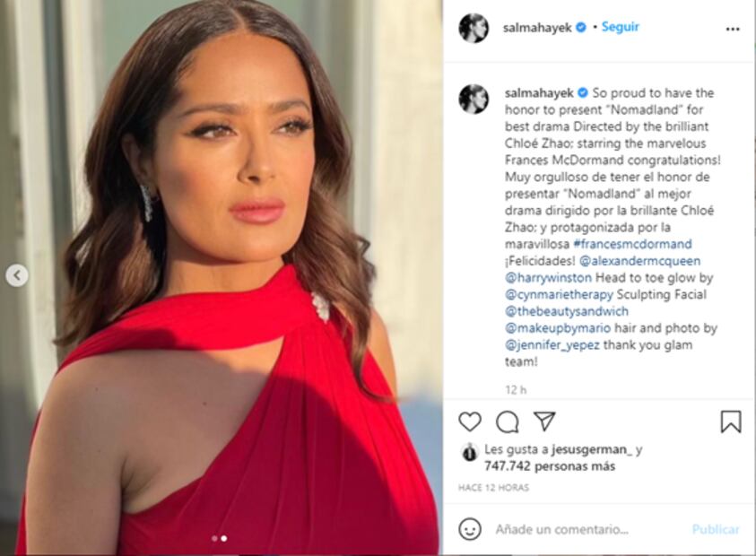
Task: Share the post using paper plane icon
Action: point(545,421)
